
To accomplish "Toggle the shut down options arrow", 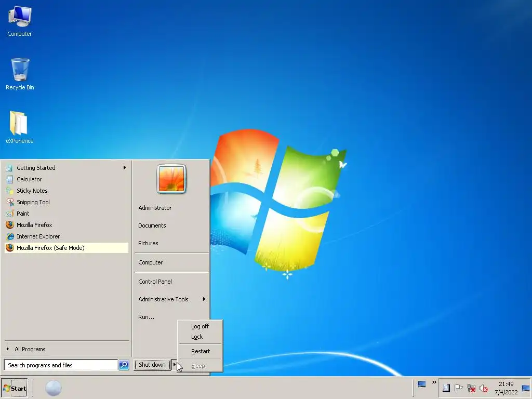I will click(174, 365).
